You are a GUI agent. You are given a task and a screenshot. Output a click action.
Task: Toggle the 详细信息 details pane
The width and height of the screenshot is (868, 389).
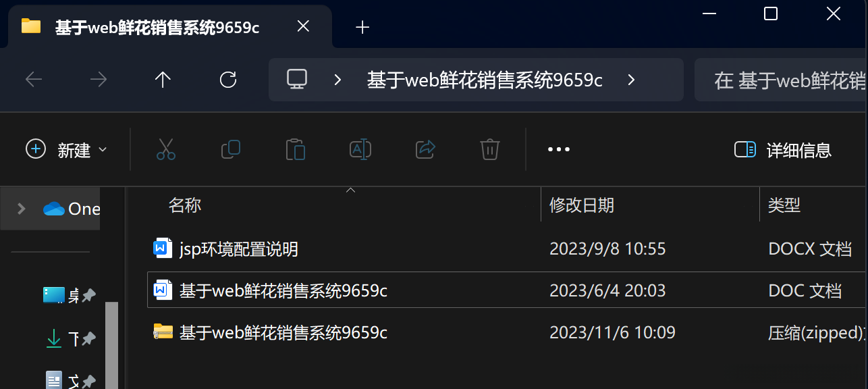tap(782, 149)
